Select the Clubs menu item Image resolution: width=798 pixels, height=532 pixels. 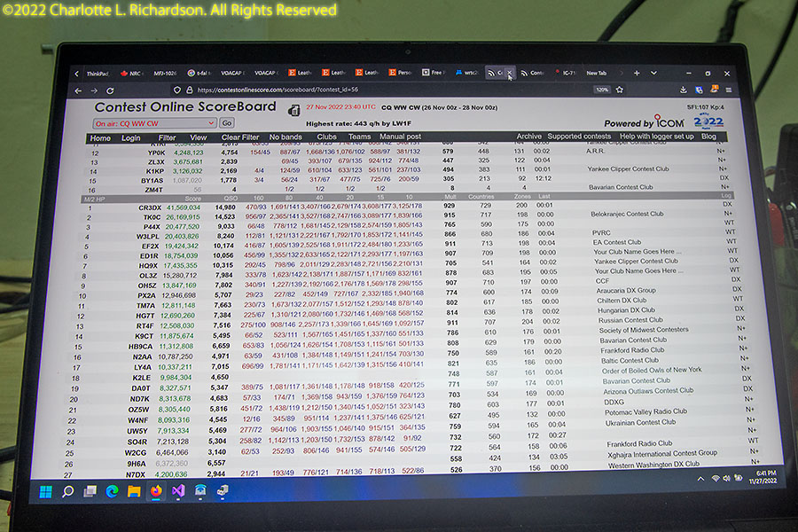tap(326, 137)
